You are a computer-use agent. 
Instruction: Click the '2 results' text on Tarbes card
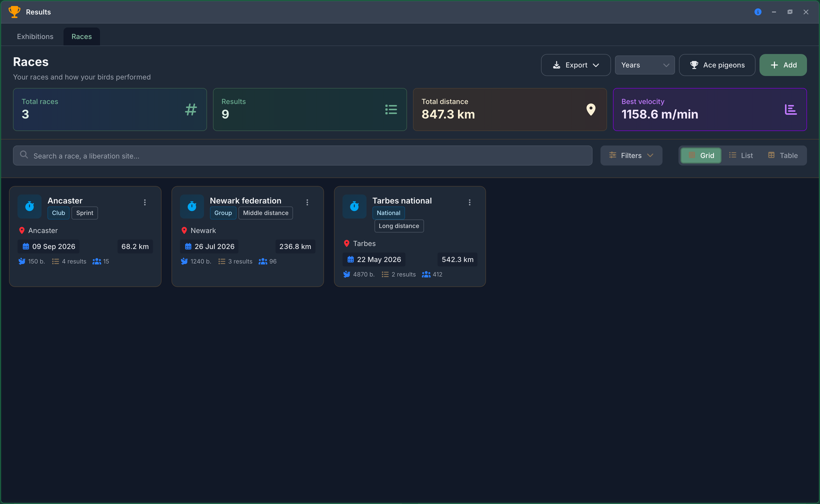(x=403, y=274)
